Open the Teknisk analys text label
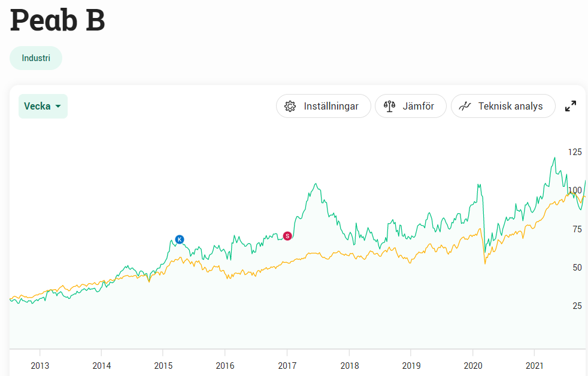588x376 pixels. (x=510, y=107)
